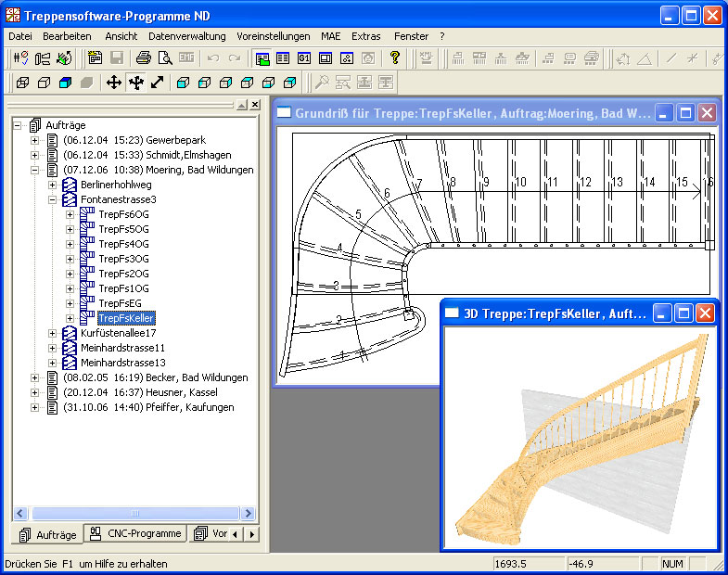Open the Datei menu

pyautogui.click(x=20, y=36)
